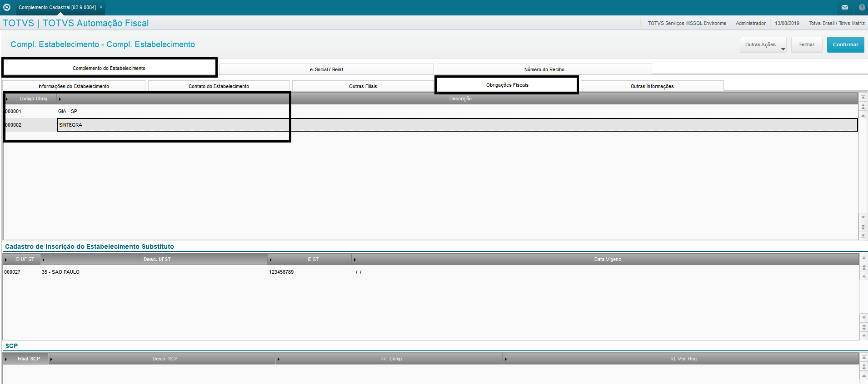This screenshot has width=868, height=384.
Task: Click the Administrador user label
Action: pyautogui.click(x=750, y=23)
